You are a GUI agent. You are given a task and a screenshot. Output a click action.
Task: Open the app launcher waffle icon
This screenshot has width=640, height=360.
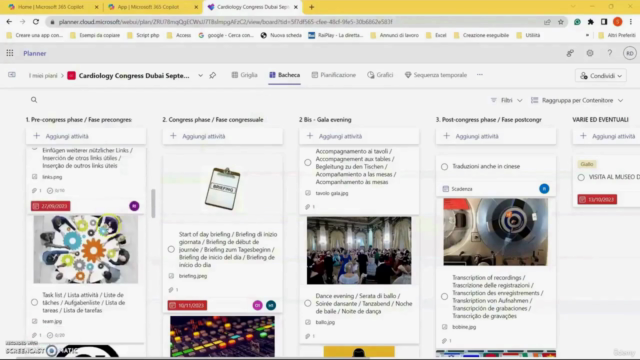pos(10,53)
